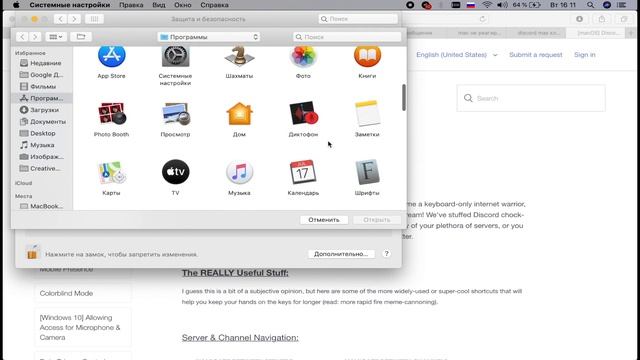
Task: Open the Wi-Fi status menu
Action: 487,5
